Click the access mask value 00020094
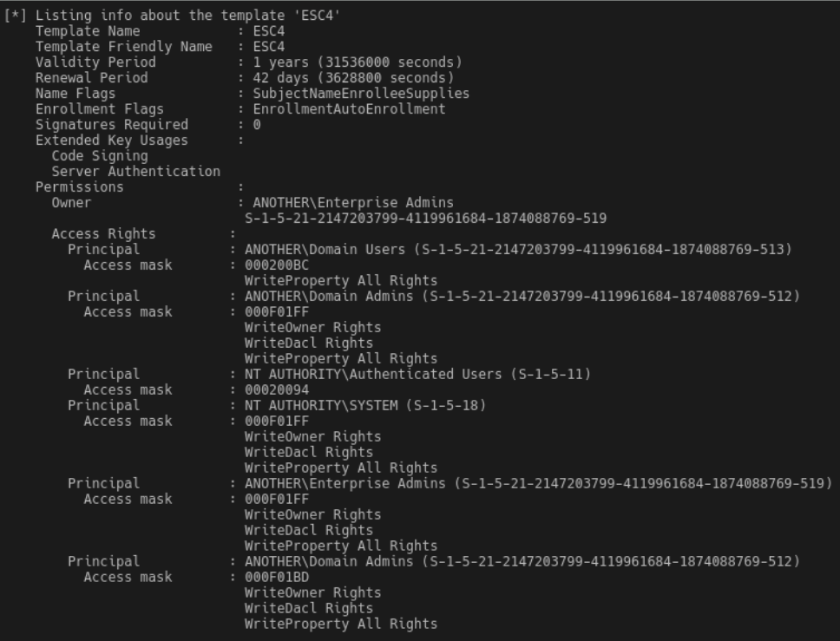The image size is (840, 641). (277, 390)
